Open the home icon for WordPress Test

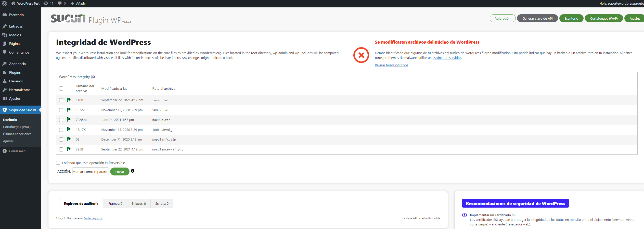[13, 3]
